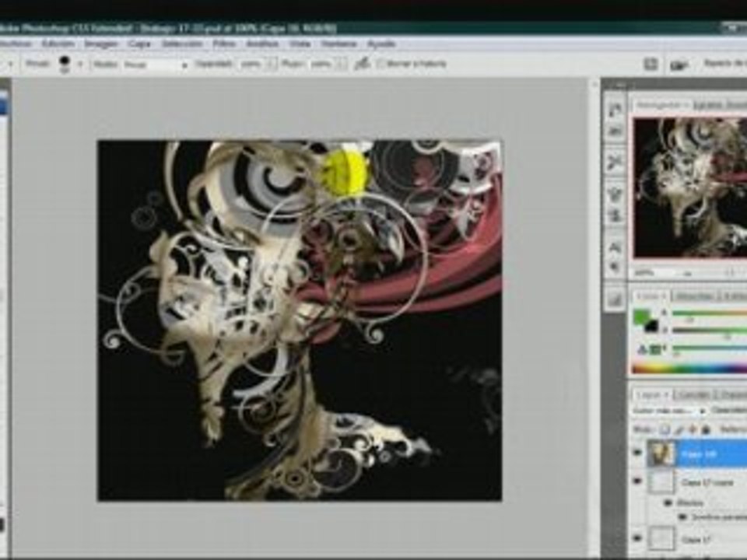Select the Capa 17 copia layer name
Screen dimensions: 747x560
coord(707,482)
